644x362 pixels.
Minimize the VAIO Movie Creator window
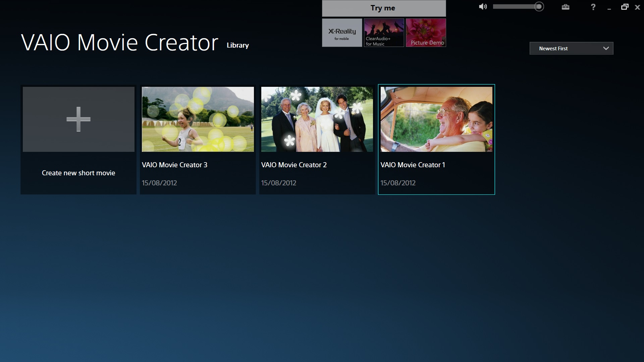tap(609, 9)
